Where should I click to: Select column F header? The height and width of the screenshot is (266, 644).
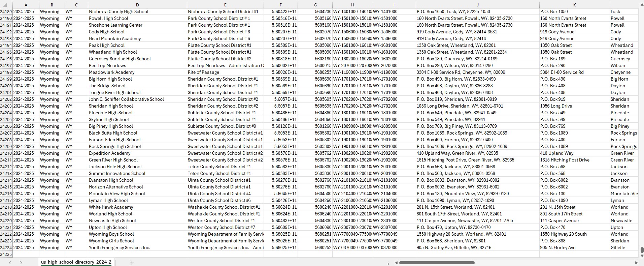pos(280,5)
